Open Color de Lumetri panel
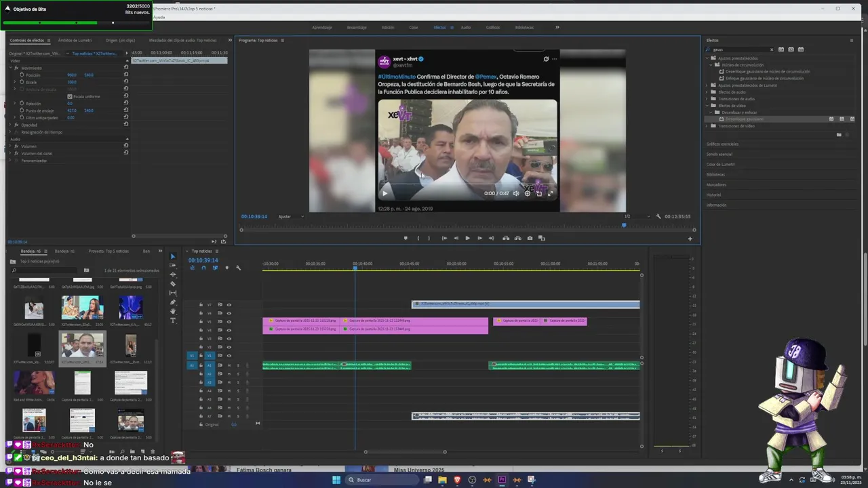This screenshot has height=488, width=868. coord(720,164)
